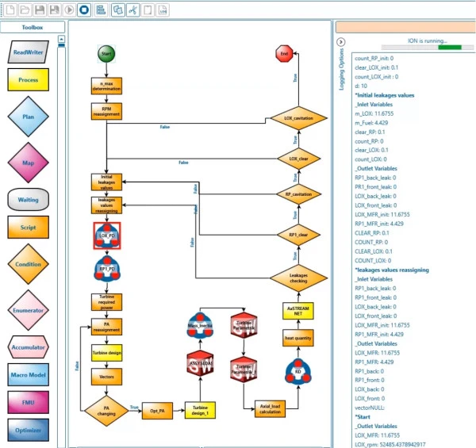Click the align blocks toolbar icon
Viewport: 476px width, 448px height.
click(101, 10)
